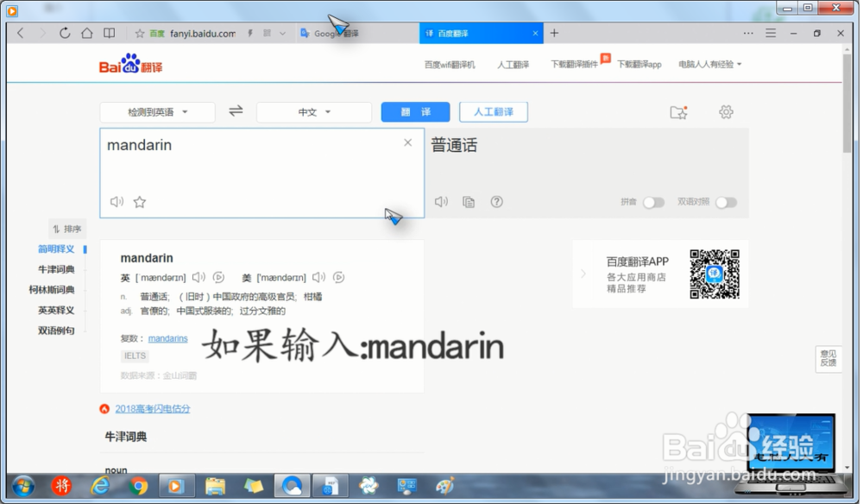Image resolution: width=863 pixels, height=504 pixels.
Task: Play British pronunciation speaker icon
Action: [198, 277]
